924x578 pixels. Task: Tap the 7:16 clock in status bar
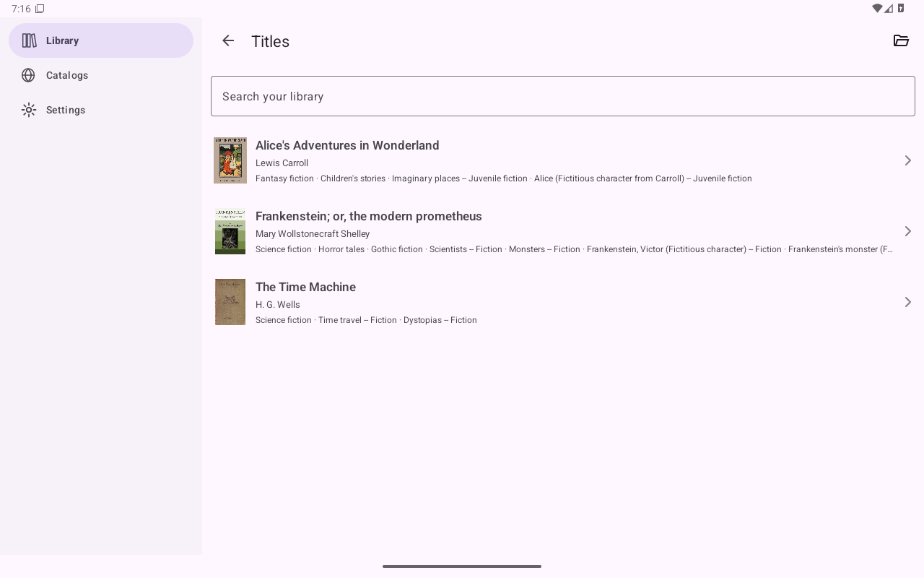pyautogui.click(x=21, y=9)
